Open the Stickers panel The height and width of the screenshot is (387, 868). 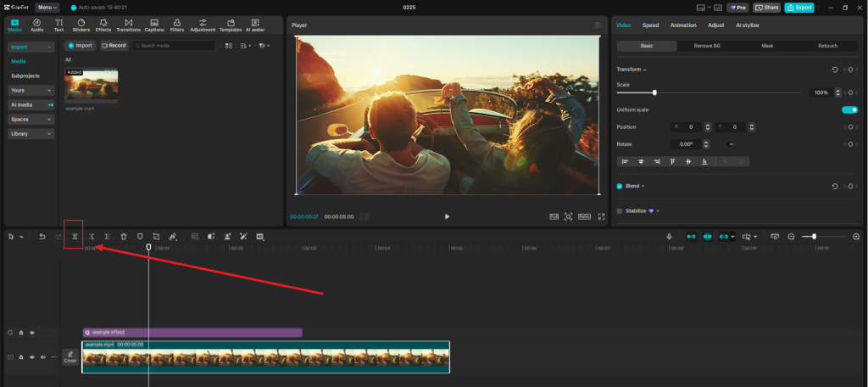coord(81,25)
